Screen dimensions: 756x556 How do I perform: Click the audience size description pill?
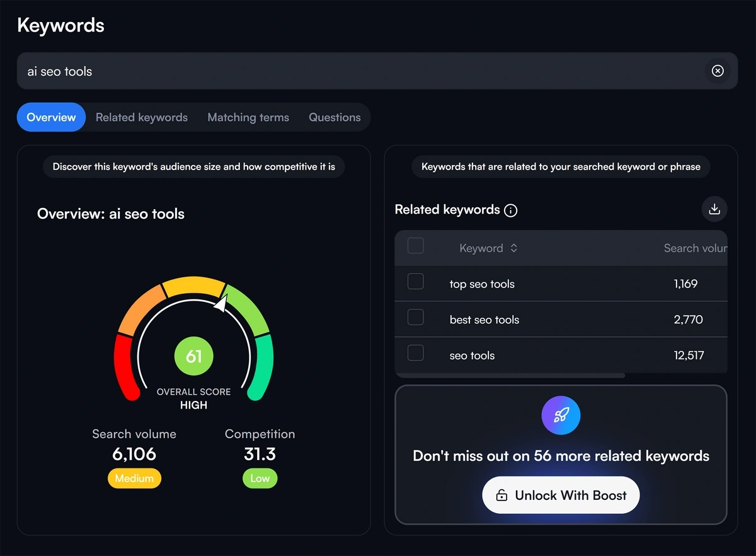tap(194, 167)
